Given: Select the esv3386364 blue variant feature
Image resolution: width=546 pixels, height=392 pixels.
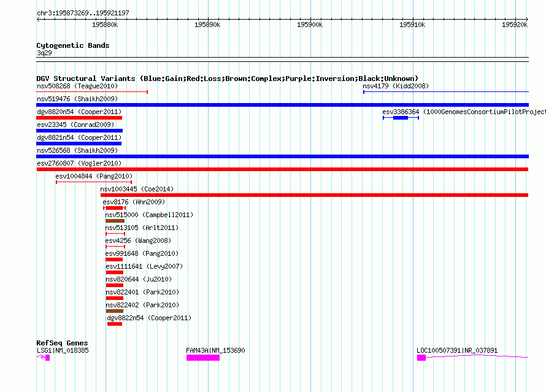Looking at the screenshot, I should [401, 118].
